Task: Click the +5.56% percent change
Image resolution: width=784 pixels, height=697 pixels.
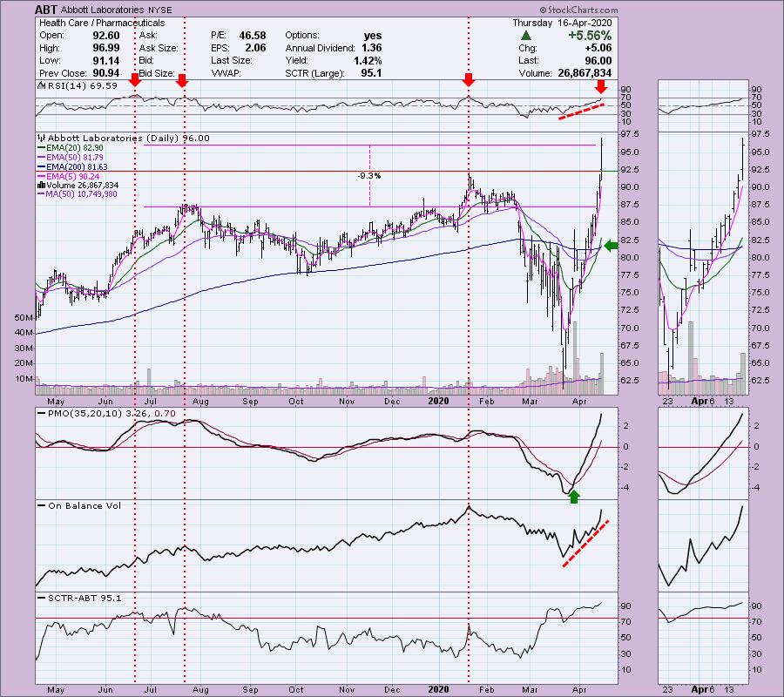Action: 590,36
